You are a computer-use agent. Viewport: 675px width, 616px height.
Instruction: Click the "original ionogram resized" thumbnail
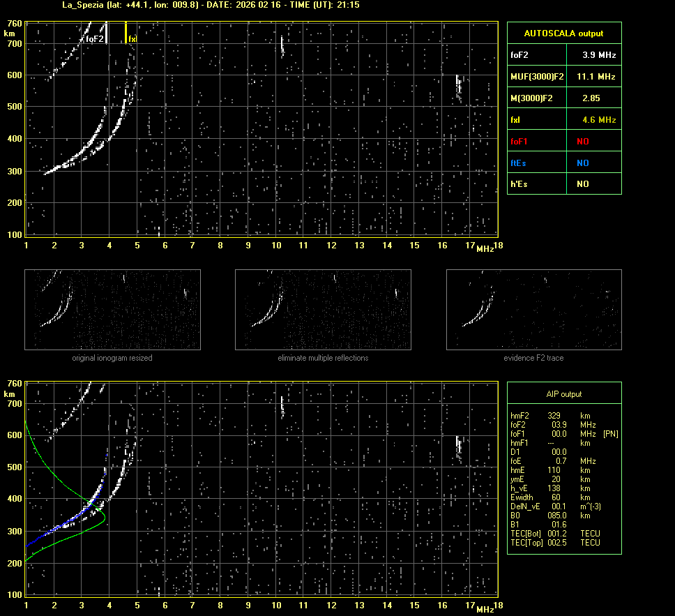112,309
